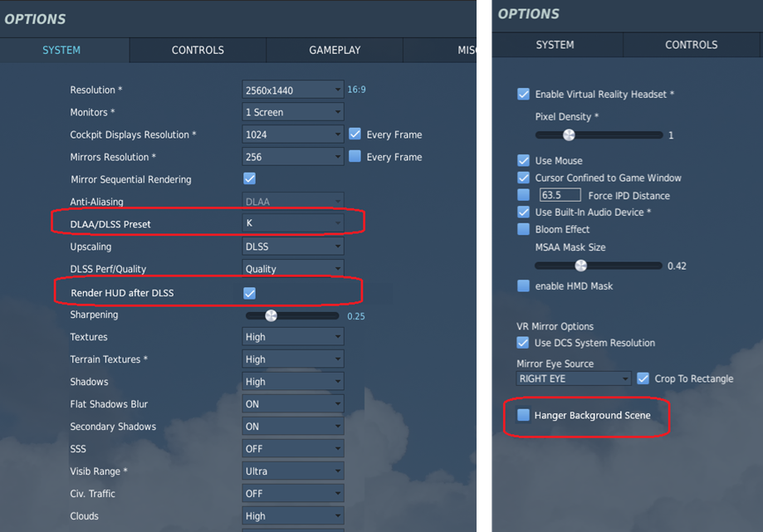This screenshot has height=532, width=763.
Task: Toggle Use Built-In Audio Device checkbox
Action: tap(524, 212)
